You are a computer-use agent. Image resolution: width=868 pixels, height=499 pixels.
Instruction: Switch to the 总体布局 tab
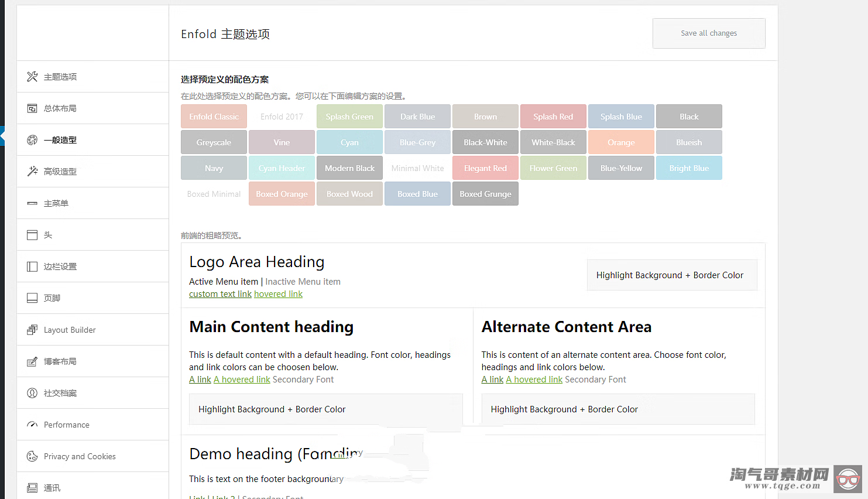[93, 108]
